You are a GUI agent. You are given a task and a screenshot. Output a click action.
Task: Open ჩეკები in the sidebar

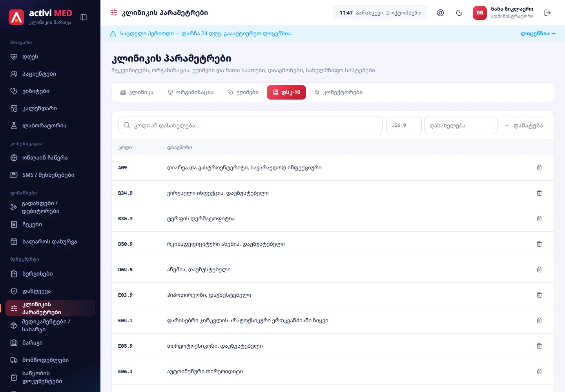50,225
